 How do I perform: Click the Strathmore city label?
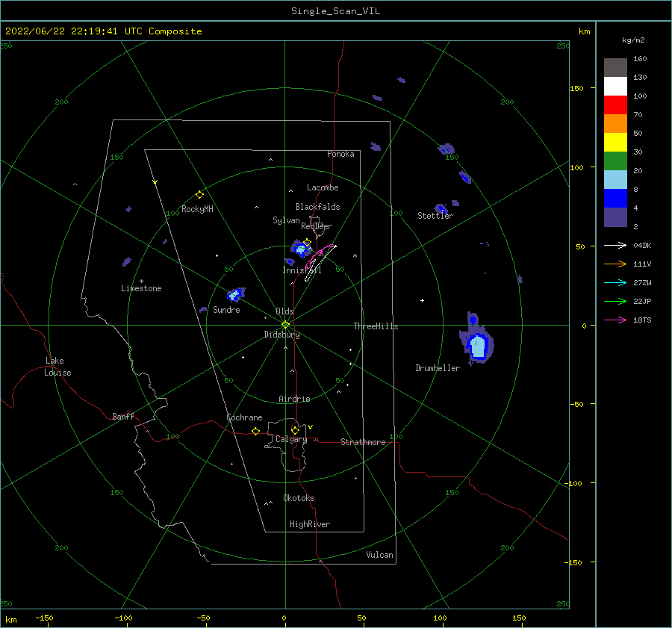363,442
